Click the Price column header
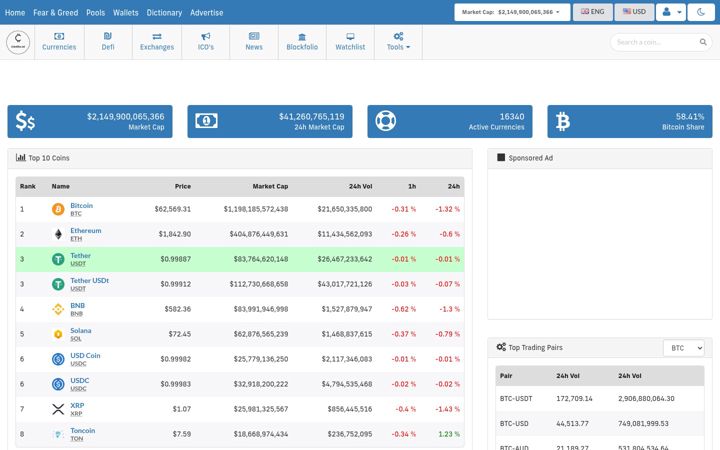Viewport: 720px width, 450px height. coord(183,186)
